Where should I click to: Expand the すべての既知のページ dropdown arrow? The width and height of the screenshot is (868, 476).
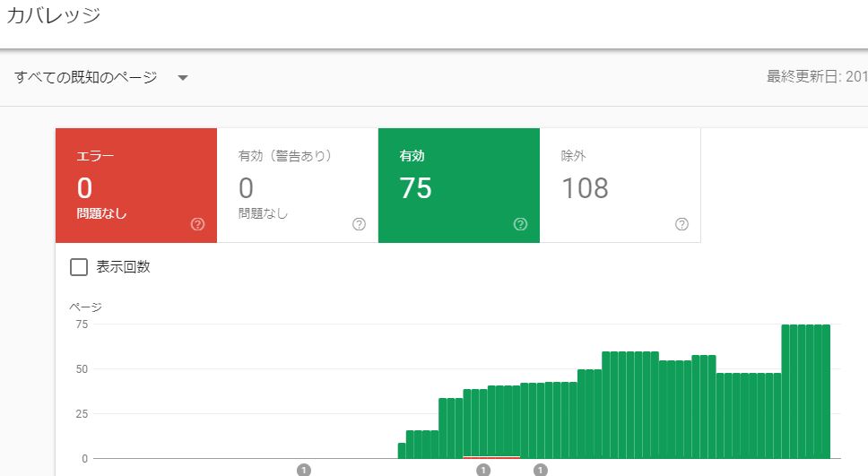[x=183, y=77]
